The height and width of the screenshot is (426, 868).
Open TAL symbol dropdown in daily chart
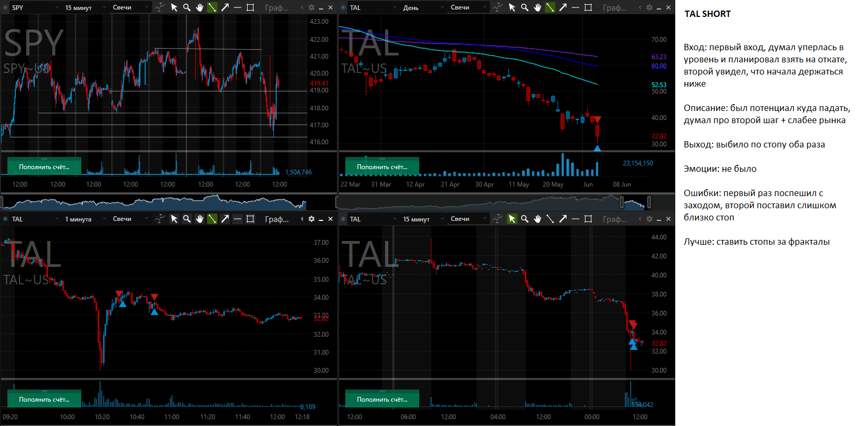(x=373, y=7)
